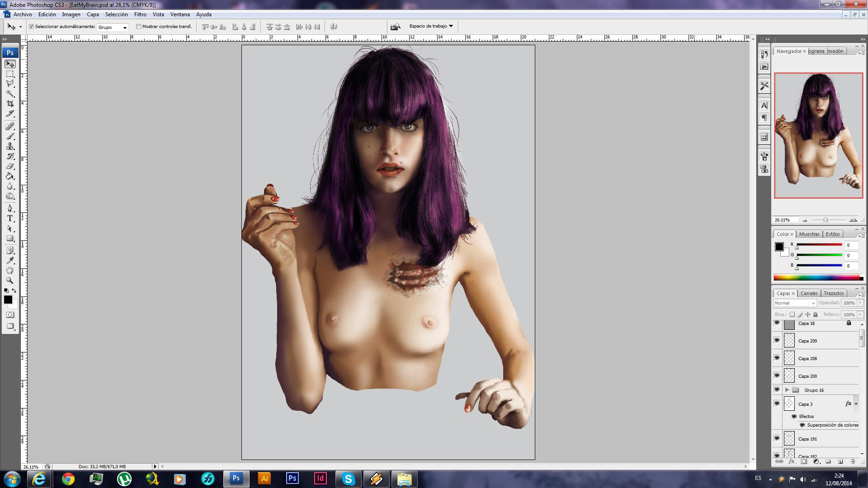This screenshot has width=868, height=488.
Task: Pick the Clone Stamp tool
Action: (10, 146)
